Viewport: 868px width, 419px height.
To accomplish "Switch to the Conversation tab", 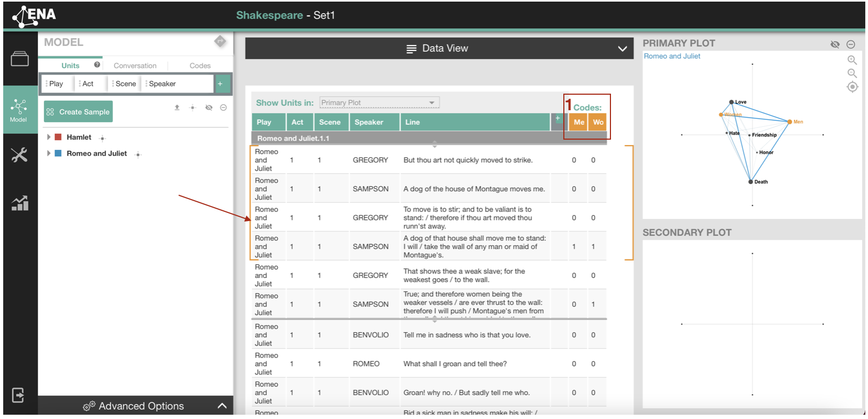I will click(135, 66).
